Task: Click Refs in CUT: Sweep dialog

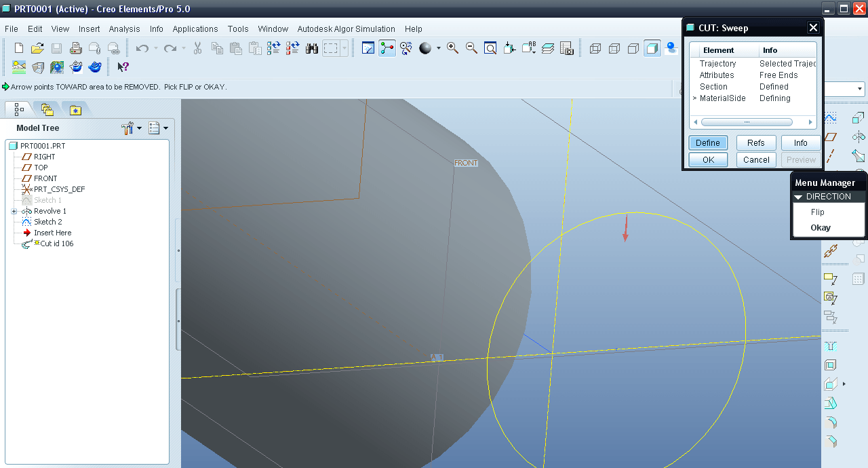Action: tap(756, 142)
